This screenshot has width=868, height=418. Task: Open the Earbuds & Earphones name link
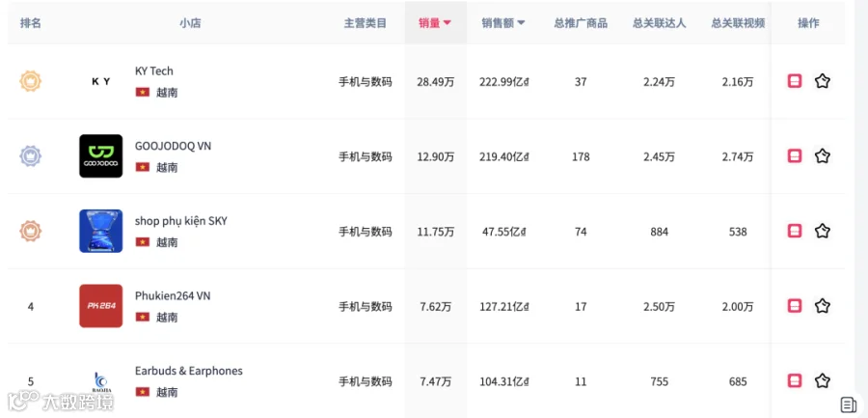[189, 371]
